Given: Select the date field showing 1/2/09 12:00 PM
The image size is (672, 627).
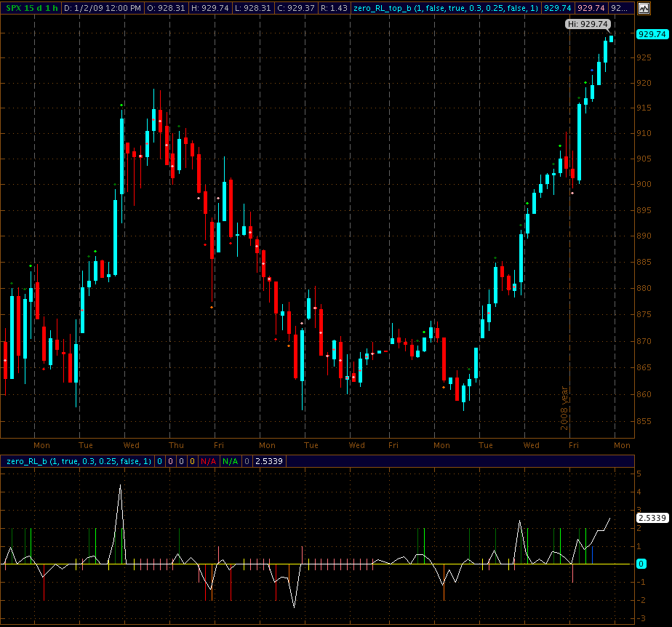Looking at the screenshot, I should [102, 9].
